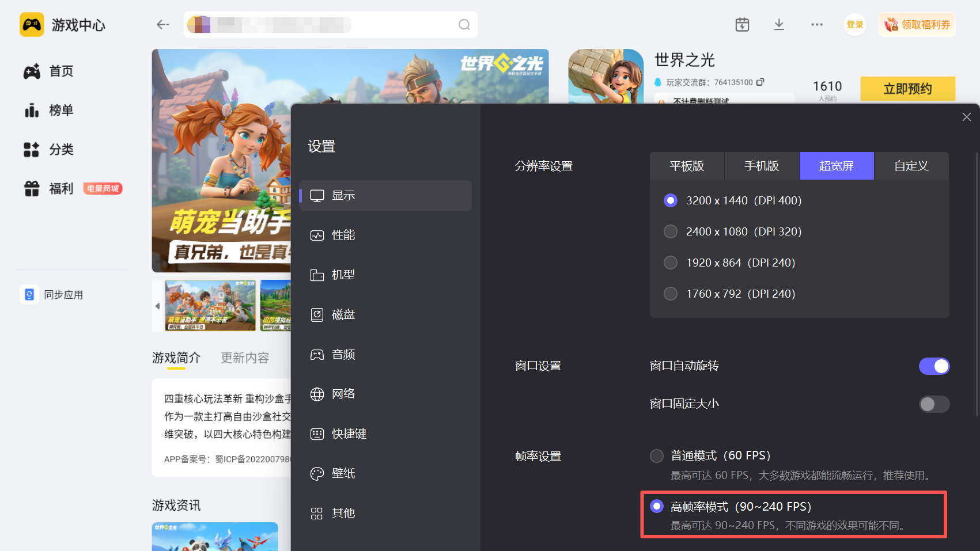The image size is (980, 551).
Task: Open the 电量商城 badge
Action: (103, 189)
